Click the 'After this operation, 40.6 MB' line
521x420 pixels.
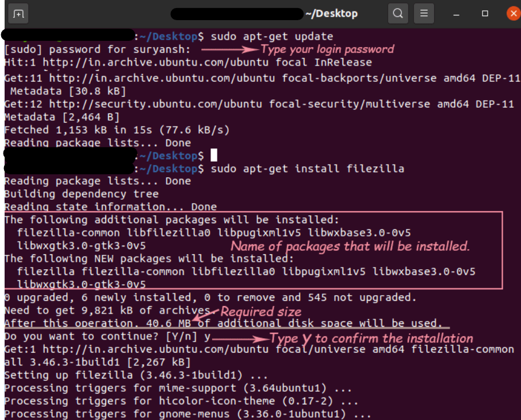[x=223, y=323]
